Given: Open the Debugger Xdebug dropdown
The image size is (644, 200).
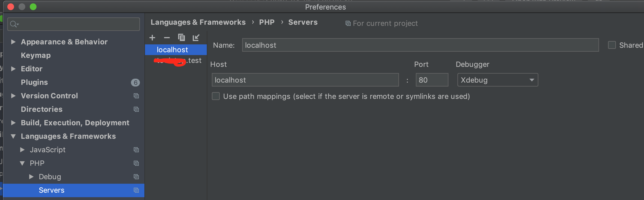Looking at the screenshot, I should (498, 80).
